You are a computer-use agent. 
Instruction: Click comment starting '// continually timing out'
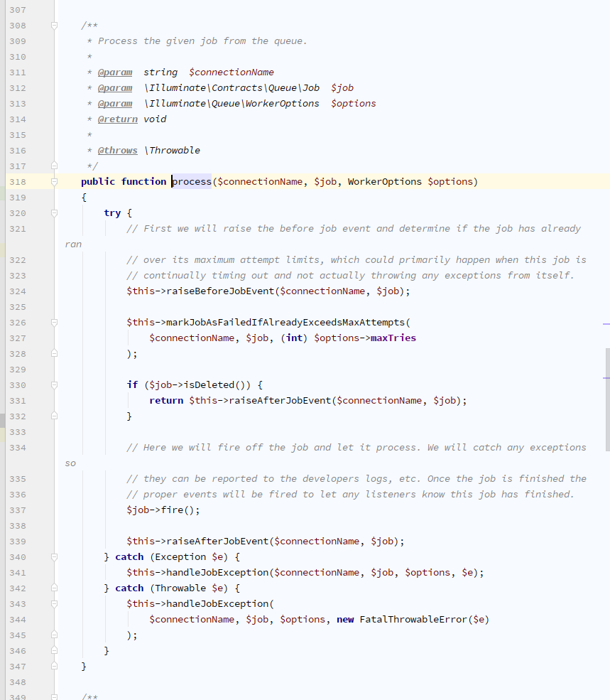click(x=351, y=276)
